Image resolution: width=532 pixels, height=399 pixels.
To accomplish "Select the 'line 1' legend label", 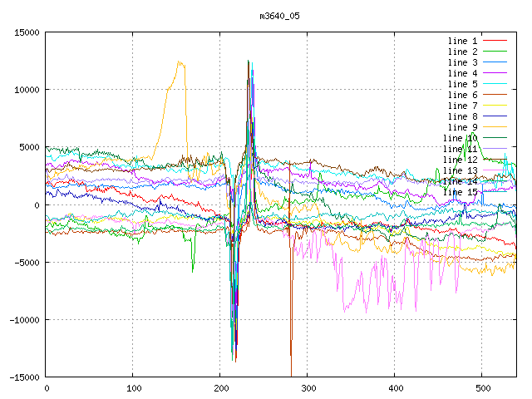I will (462, 41).
